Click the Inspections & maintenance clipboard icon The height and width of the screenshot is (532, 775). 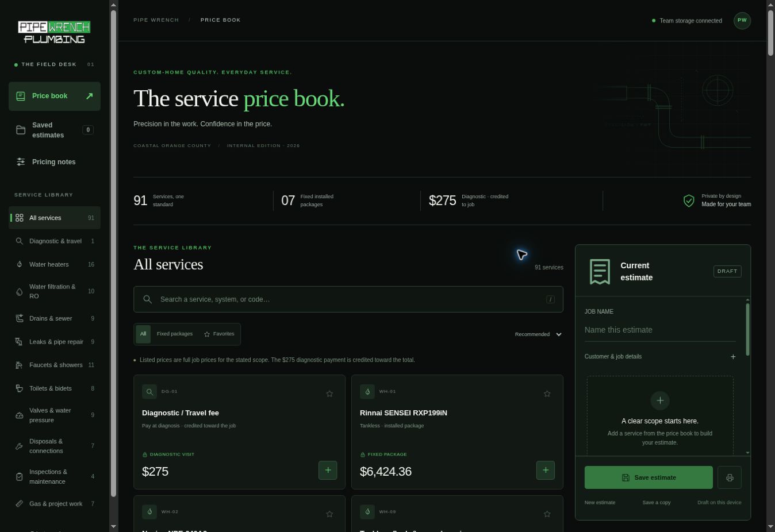pos(20,476)
